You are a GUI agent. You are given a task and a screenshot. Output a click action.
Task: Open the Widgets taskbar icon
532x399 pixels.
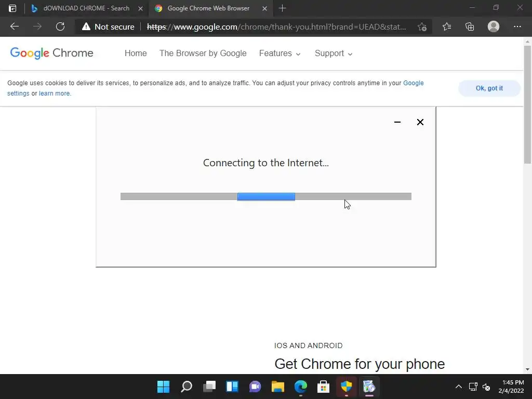[232, 387]
